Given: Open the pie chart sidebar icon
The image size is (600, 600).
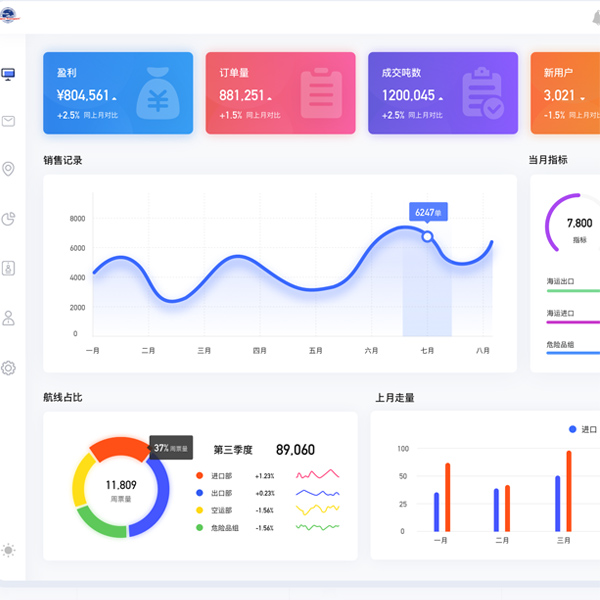Looking at the screenshot, I should tap(9, 218).
